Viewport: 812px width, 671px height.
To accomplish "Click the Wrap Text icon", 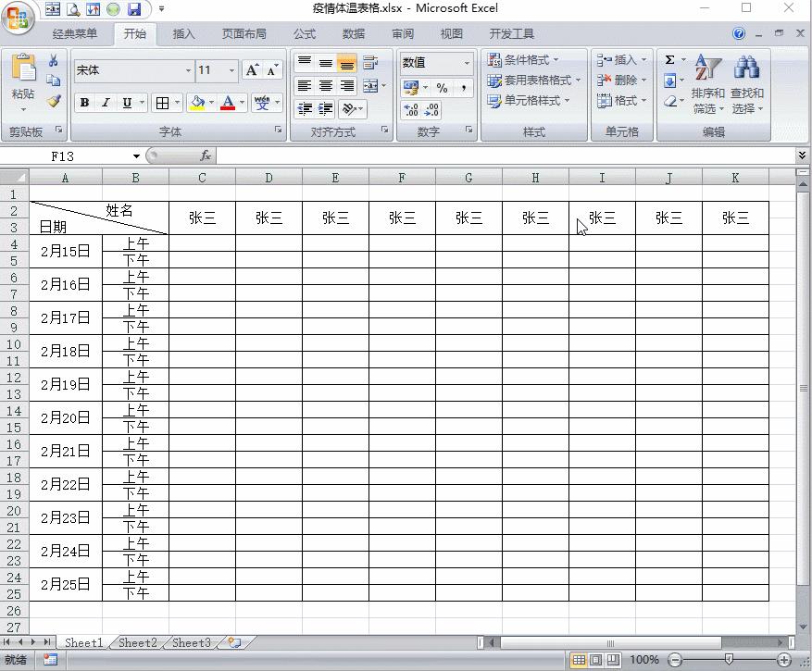I will (370, 63).
